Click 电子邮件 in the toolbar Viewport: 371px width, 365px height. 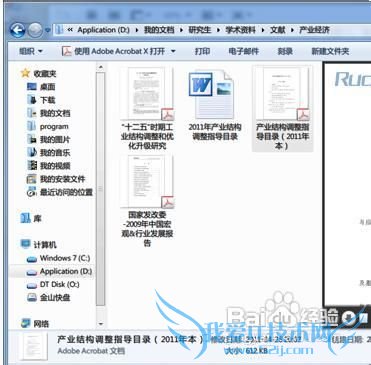[244, 51]
